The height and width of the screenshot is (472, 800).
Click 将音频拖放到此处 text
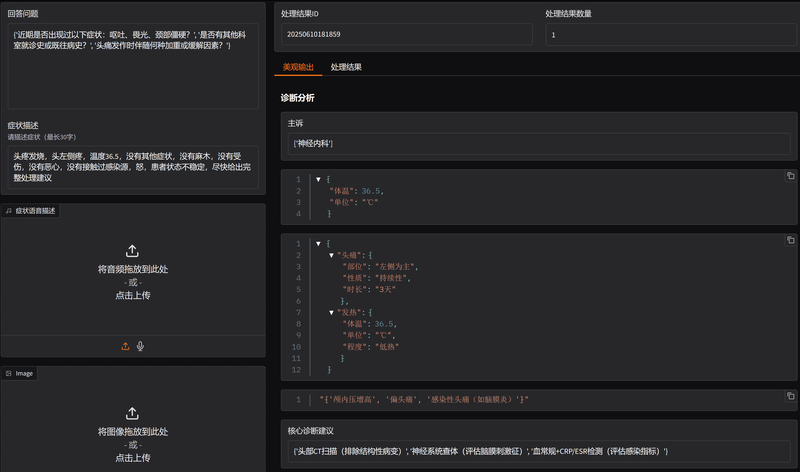(133, 269)
